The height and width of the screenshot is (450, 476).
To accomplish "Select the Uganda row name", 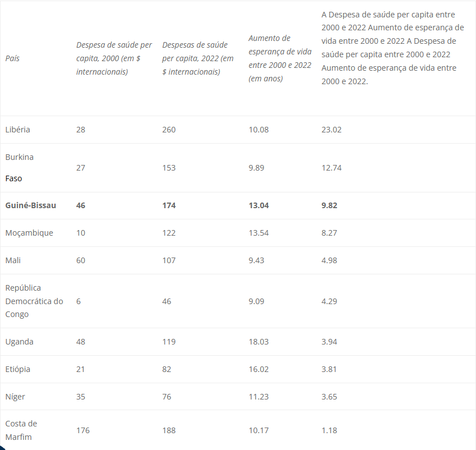I will click(20, 342).
